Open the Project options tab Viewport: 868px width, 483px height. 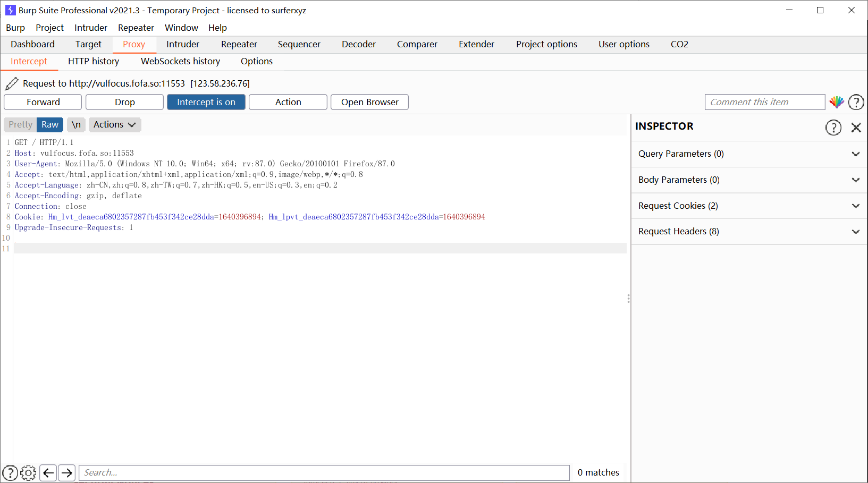(546, 44)
